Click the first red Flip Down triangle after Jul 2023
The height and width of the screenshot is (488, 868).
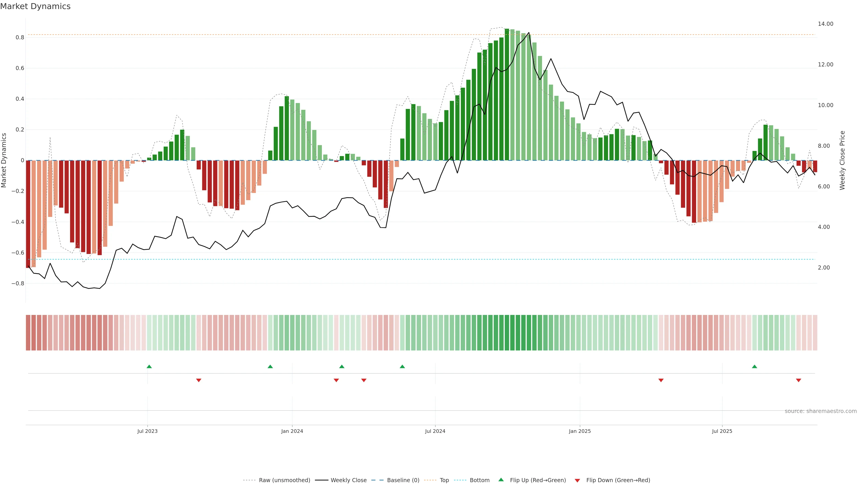click(x=199, y=380)
